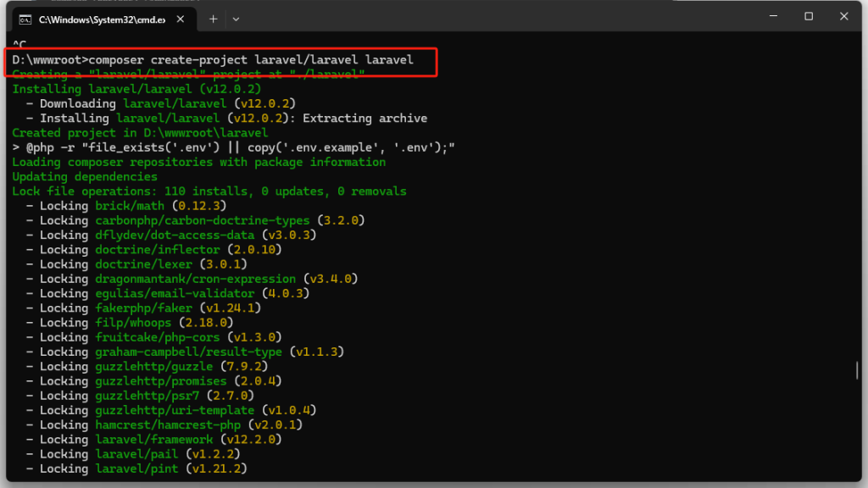Close the cmd.exe terminal tab
The height and width of the screenshot is (488, 868).
pos(181,19)
